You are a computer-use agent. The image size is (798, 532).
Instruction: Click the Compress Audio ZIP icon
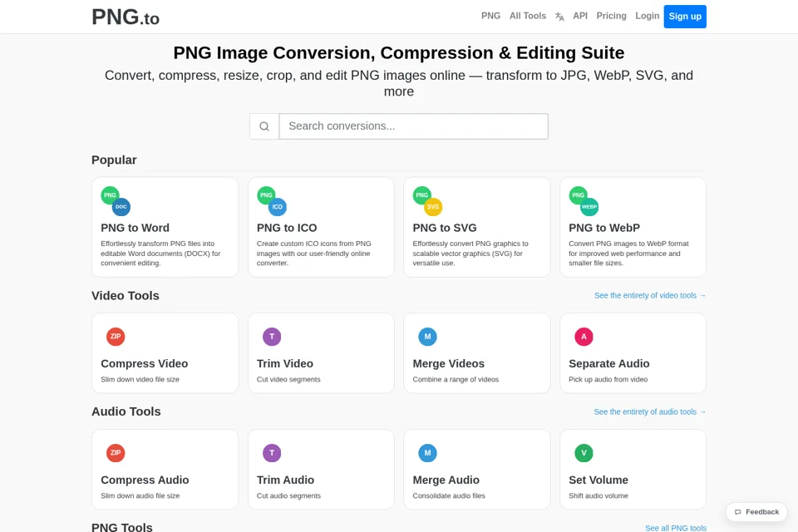[116, 452]
